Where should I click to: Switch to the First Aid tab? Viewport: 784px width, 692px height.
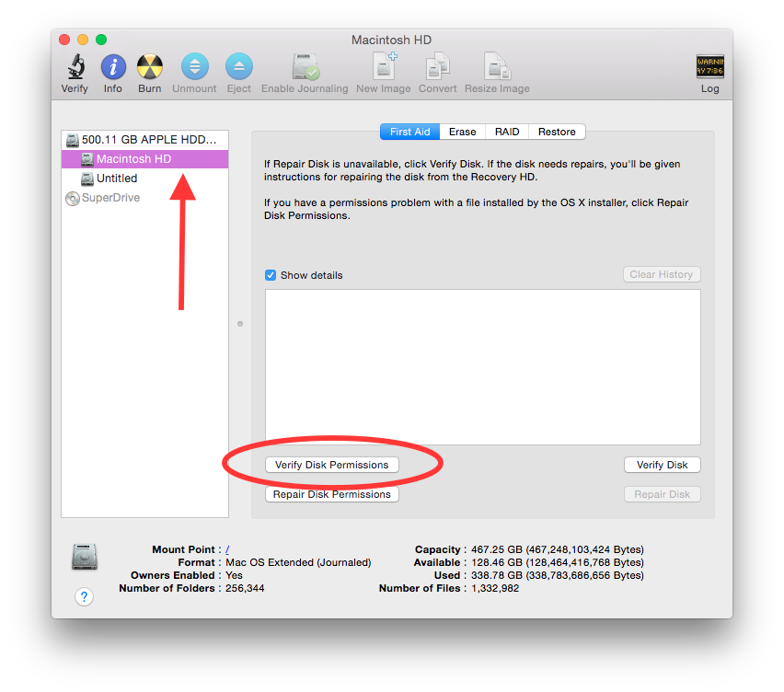(x=410, y=132)
